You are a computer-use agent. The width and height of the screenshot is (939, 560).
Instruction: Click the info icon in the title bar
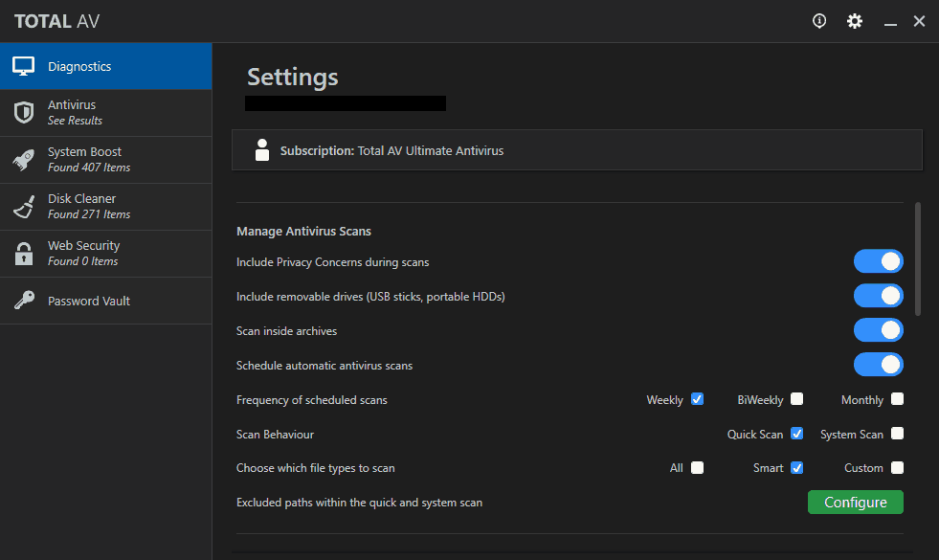point(818,20)
